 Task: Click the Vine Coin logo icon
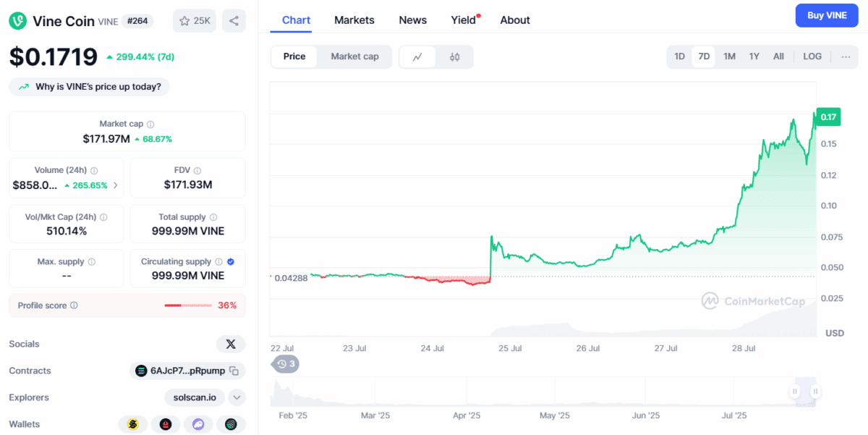[18, 21]
